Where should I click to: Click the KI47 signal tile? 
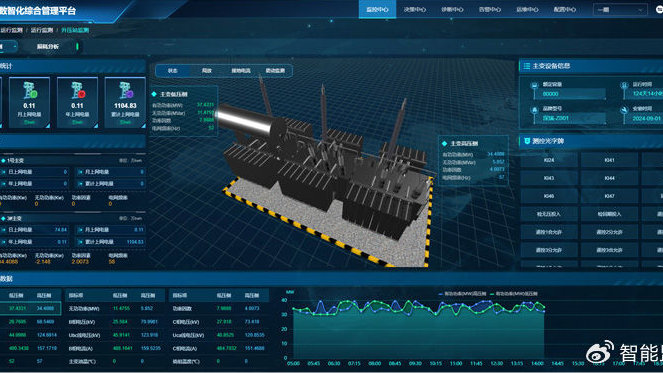[x=609, y=196]
